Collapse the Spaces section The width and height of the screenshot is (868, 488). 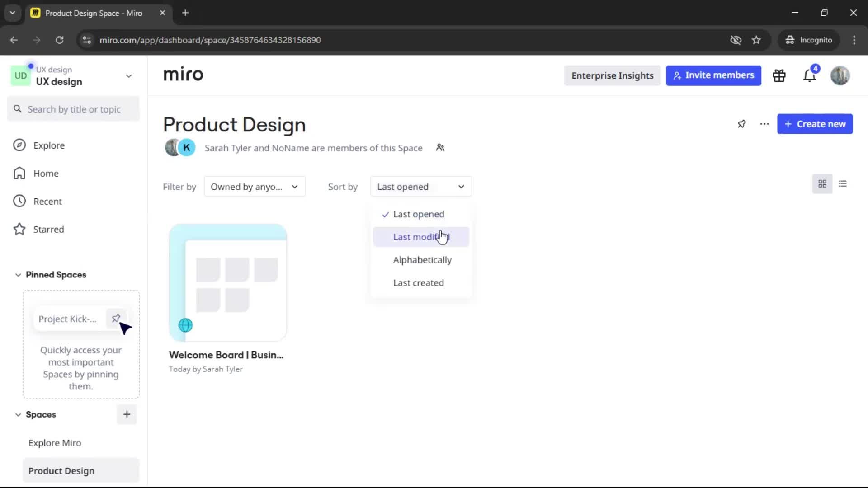(18, 414)
